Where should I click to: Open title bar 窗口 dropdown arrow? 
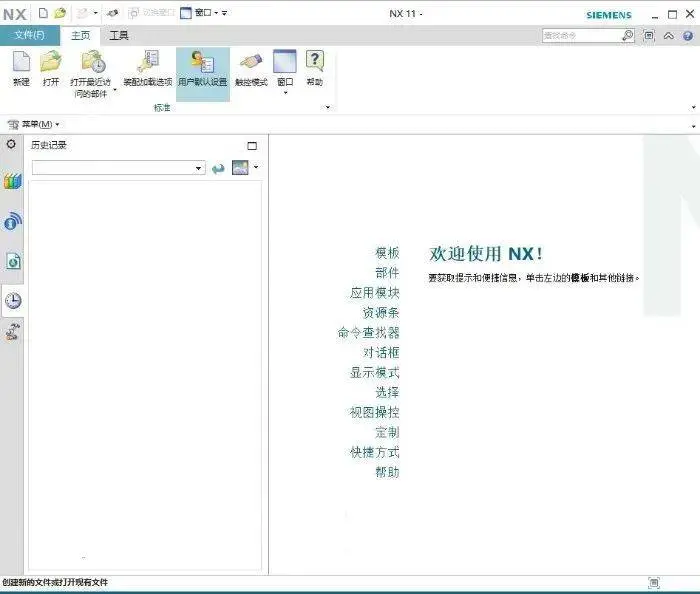pos(216,13)
